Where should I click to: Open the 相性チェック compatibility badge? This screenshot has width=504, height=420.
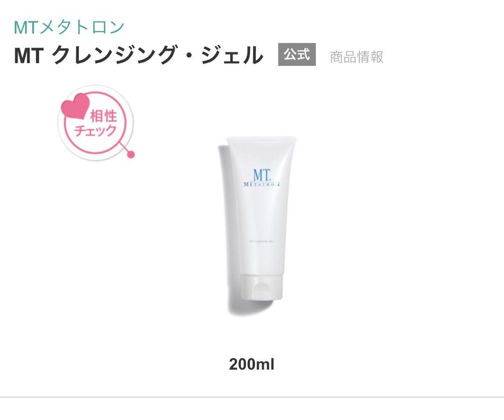[x=96, y=123]
